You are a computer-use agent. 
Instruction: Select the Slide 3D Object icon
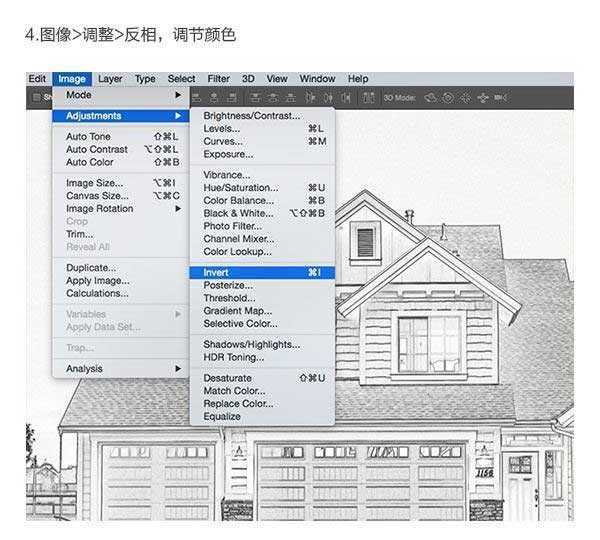483,97
